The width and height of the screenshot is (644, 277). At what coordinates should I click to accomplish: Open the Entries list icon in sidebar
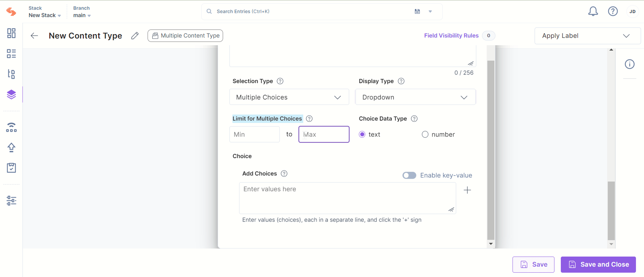click(x=11, y=54)
